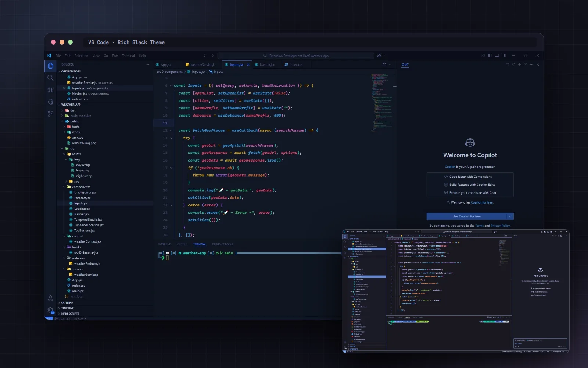The height and width of the screenshot is (368, 588).
Task: Close Inputs.jsx in Open Editors list
Action: point(64,88)
